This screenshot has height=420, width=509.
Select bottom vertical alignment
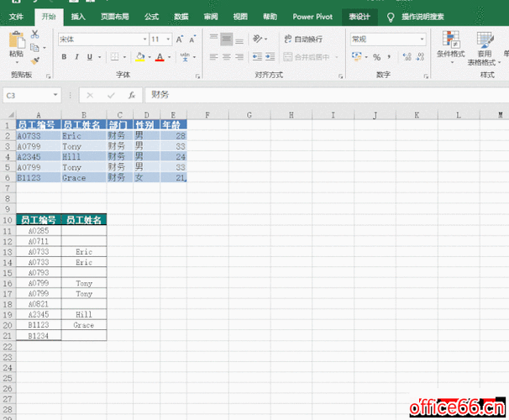(239, 39)
